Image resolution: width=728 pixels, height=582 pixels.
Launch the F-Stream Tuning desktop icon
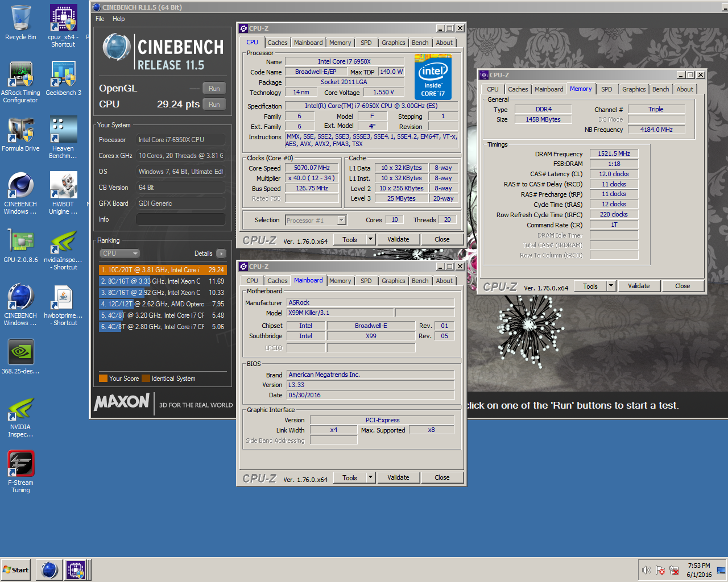pos(20,472)
